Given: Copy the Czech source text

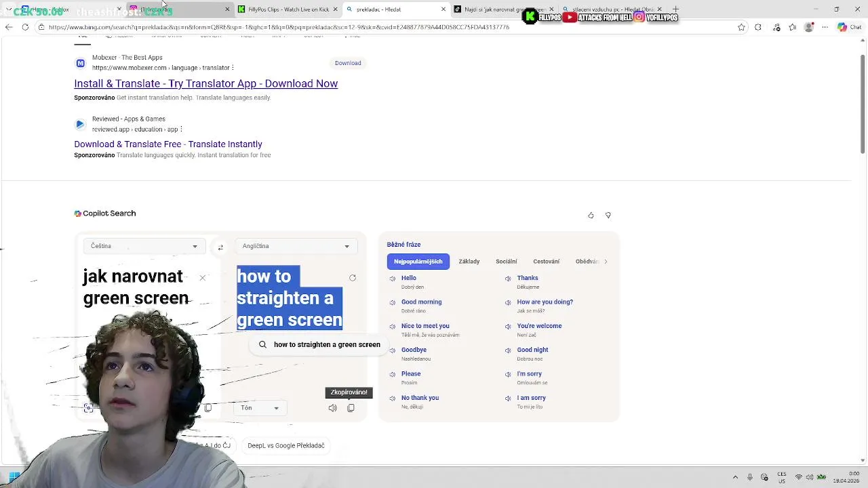Looking at the screenshot, I should tap(208, 408).
